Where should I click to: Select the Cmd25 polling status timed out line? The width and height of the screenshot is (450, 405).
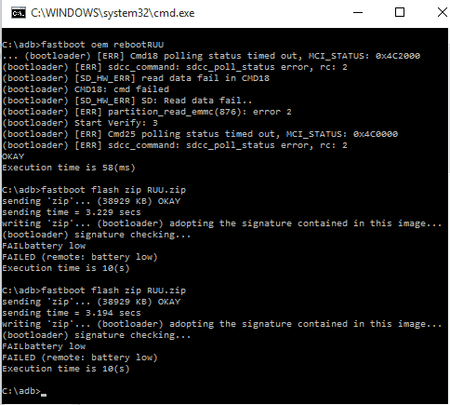tap(200, 134)
